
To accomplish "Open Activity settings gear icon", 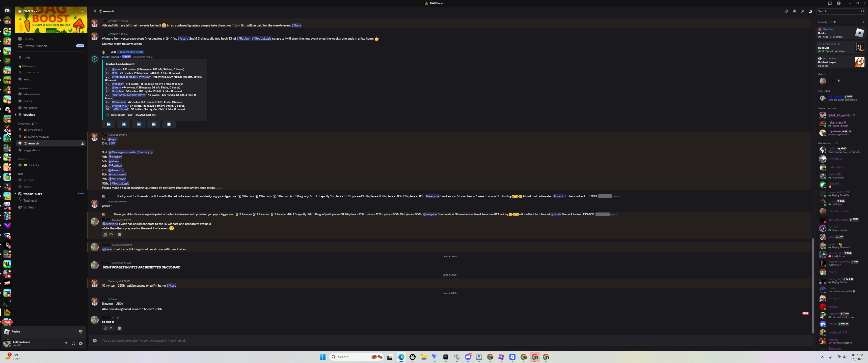I will click(x=835, y=22).
